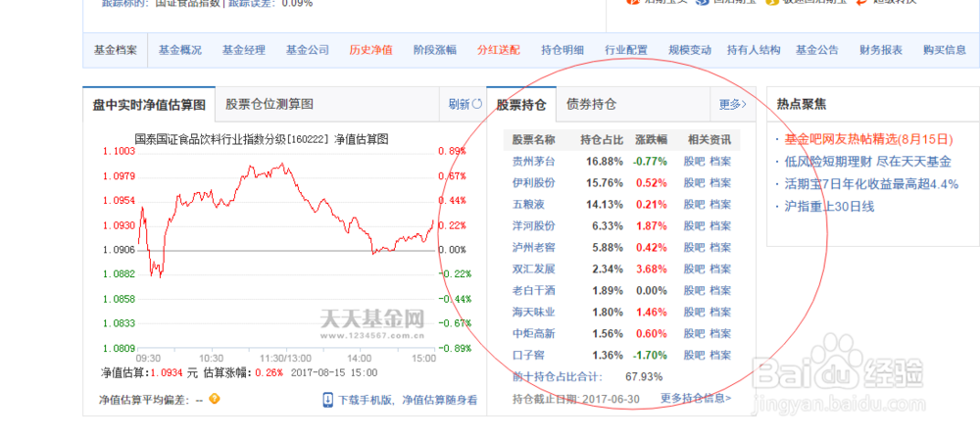Open 档案 for 贵州茅台 row

click(x=720, y=162)
